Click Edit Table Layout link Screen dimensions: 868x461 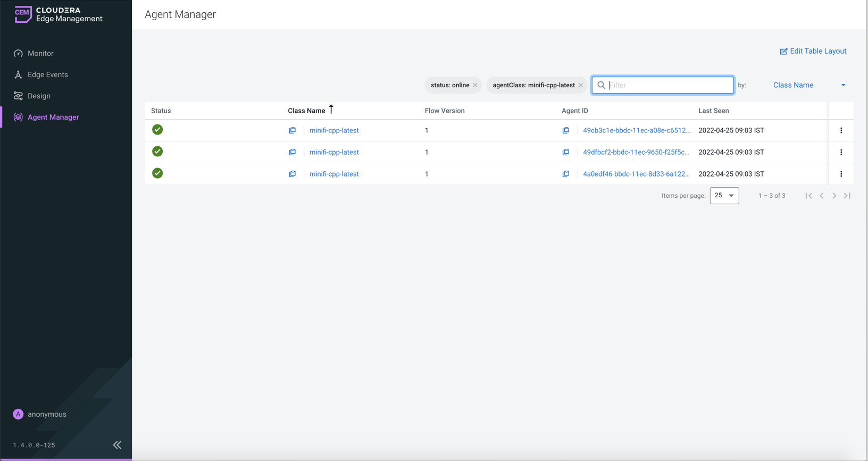pyautogui.click(x=813, y=51)
